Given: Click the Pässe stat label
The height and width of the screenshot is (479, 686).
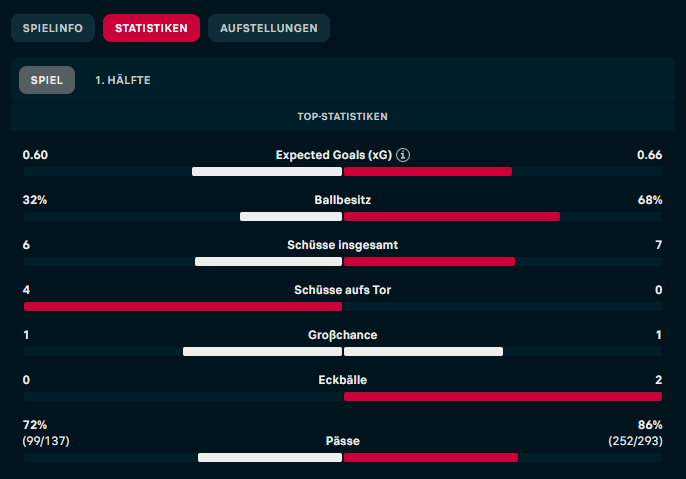Looking at the screenshot, I should [343, 441].
